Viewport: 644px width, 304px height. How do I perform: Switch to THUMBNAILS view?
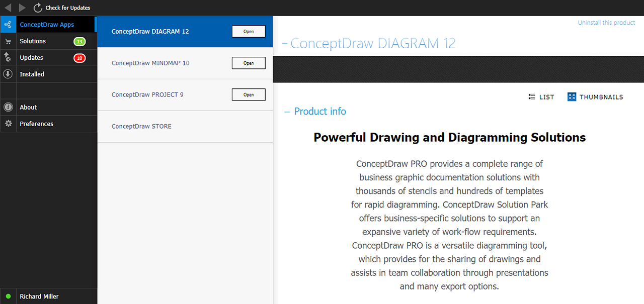pos(595,96)
